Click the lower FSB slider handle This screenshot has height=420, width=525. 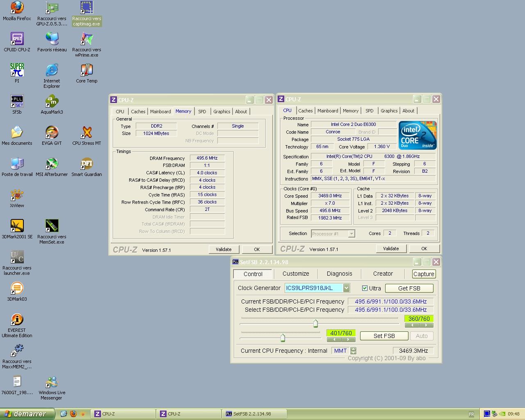click(283, 338)
